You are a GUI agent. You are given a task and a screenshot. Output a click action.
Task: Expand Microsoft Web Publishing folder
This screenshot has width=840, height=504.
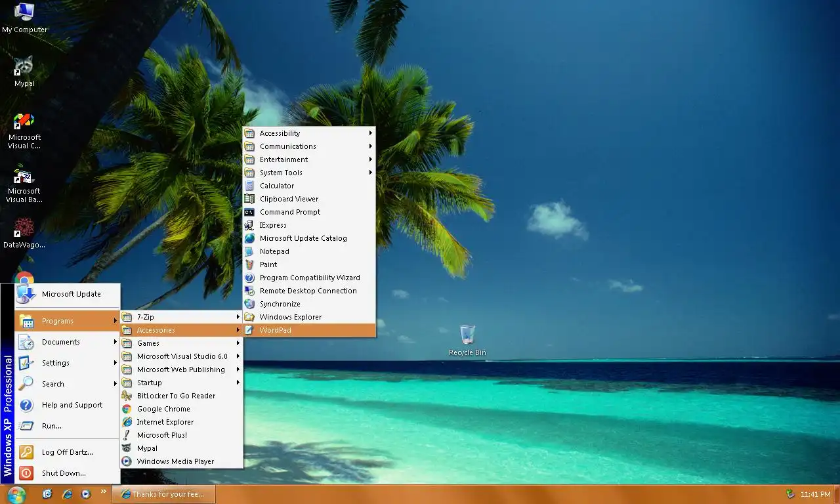click(x=182, y=369)
